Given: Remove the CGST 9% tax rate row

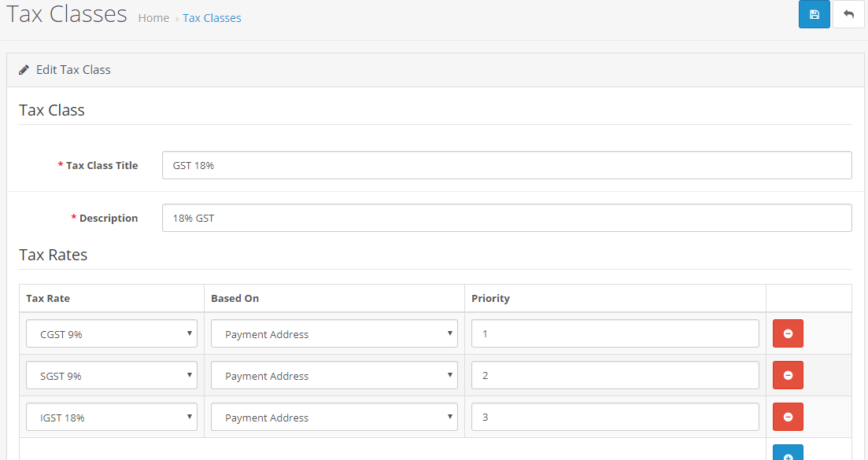Looking at the screenshot, I should tap(788, 333).
